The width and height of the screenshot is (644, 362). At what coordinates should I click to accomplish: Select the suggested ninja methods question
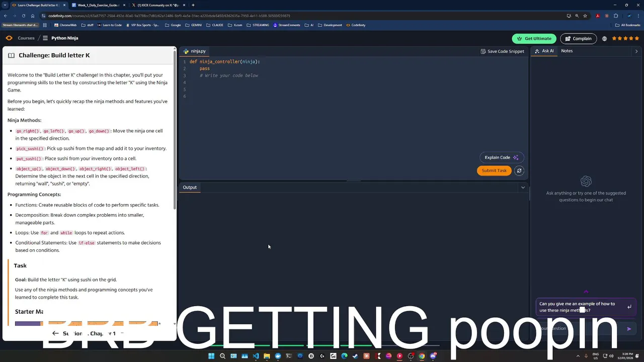(586, 307)
